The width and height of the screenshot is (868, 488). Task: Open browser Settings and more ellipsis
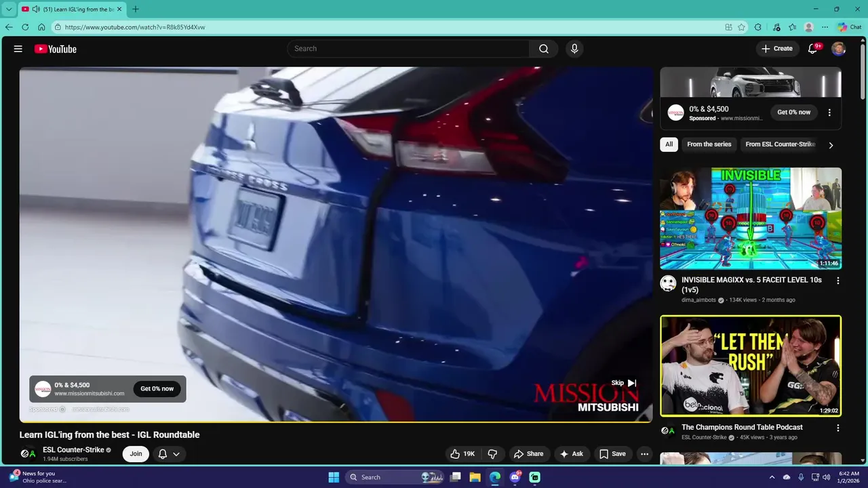825,27
